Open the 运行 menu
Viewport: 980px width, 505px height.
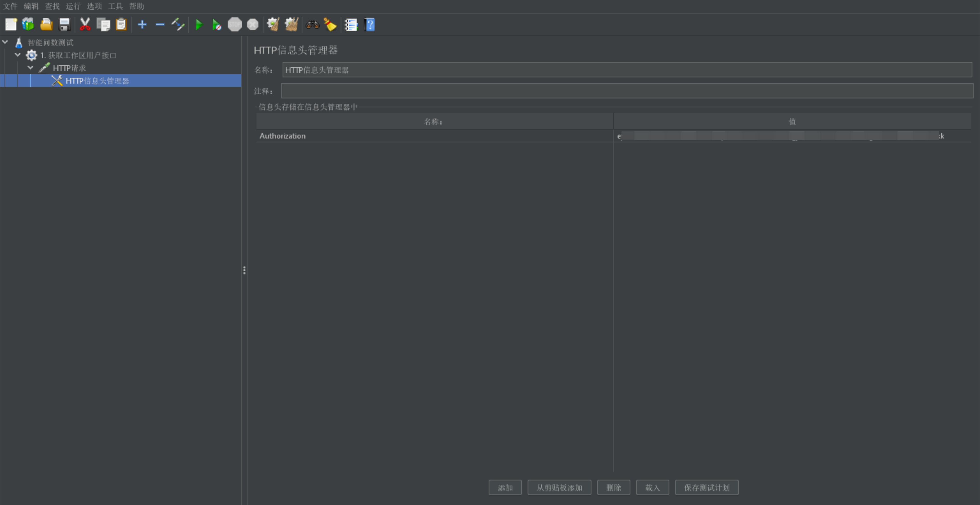click(73, 6)
